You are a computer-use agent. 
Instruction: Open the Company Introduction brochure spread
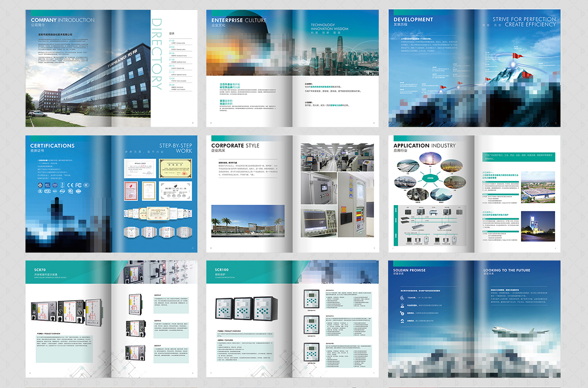click(x=112, y=69)
